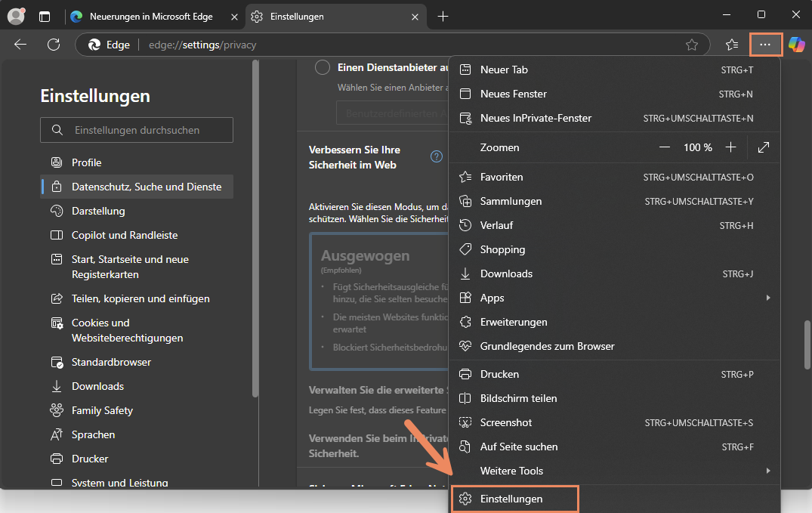Open Drucker settings
This screenshot has width=812, height=513.
tap(137, 459)
